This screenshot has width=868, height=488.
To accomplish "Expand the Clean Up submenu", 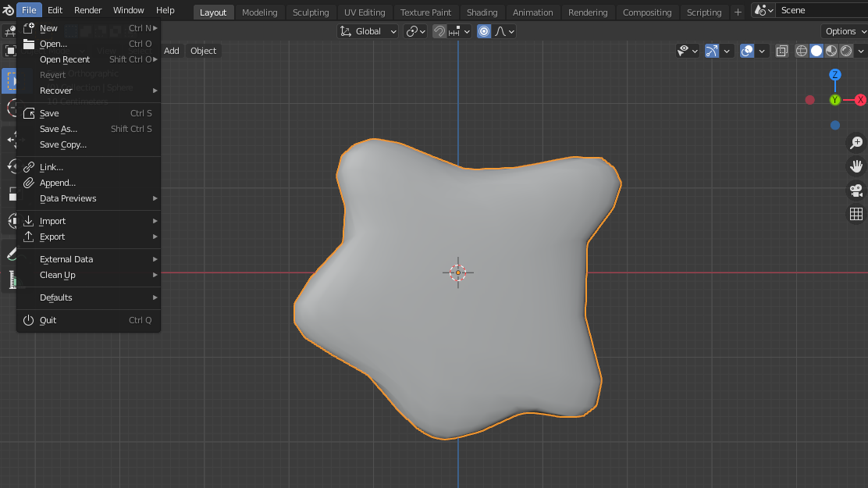I will click(x=88, y=275).
